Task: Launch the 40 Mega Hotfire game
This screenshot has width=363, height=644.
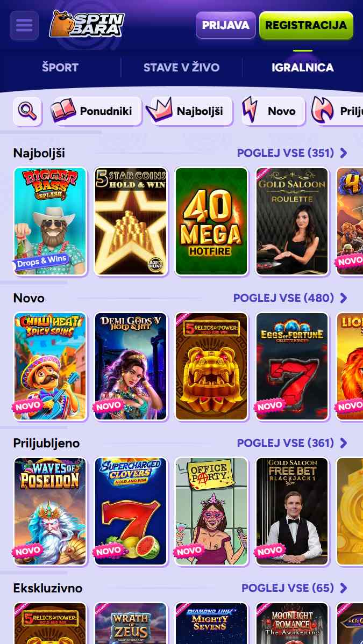Action: [x=211, y=221]
